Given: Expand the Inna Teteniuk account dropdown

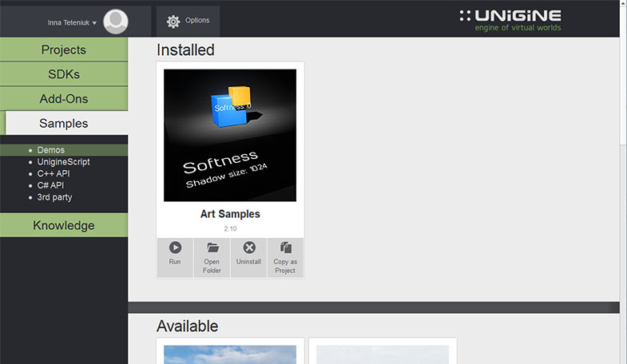Looking at the screenshot, I should 72,23.
